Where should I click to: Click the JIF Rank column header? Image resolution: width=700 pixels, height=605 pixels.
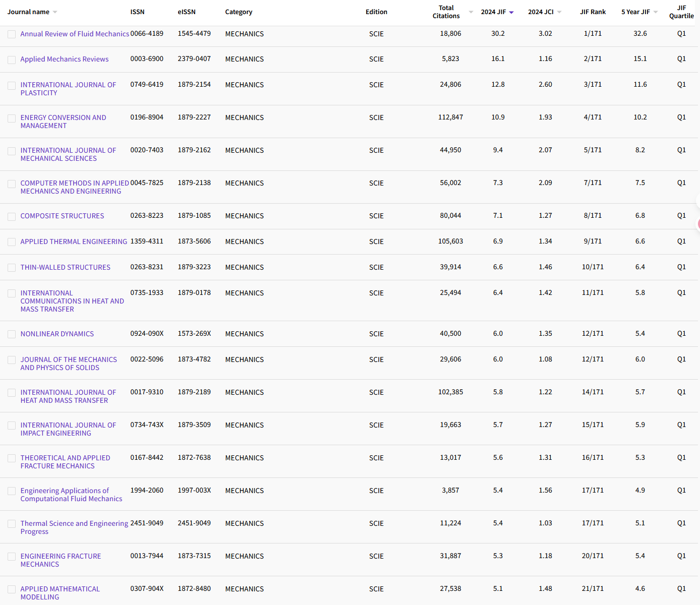593,12
